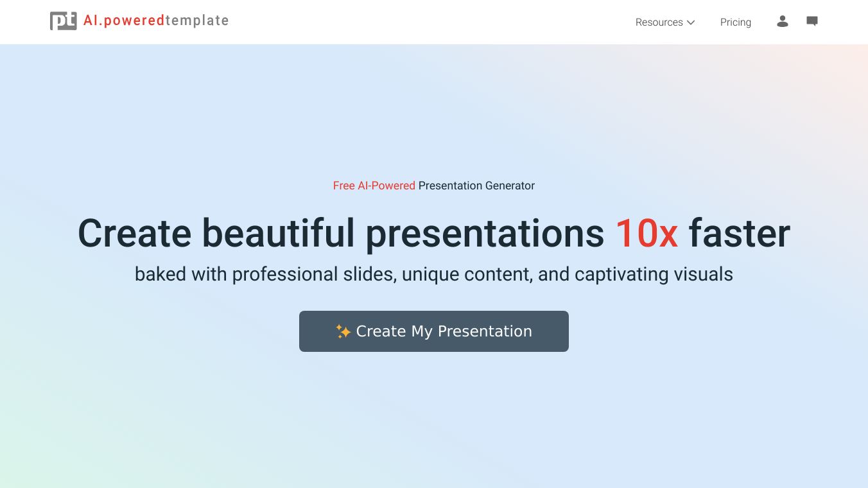The height and width of the screenshot is (488, 868).
Task: Click the pt logo icon
Action: [64, 21]
